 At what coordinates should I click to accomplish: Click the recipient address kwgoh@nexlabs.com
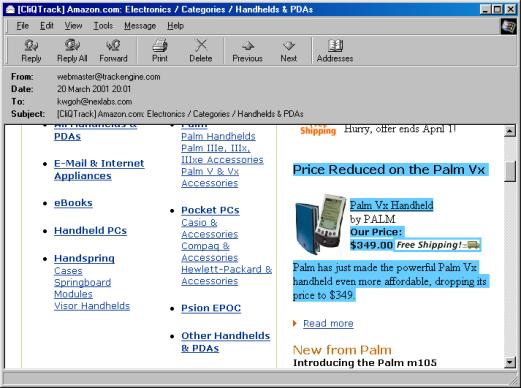(94, 101)
